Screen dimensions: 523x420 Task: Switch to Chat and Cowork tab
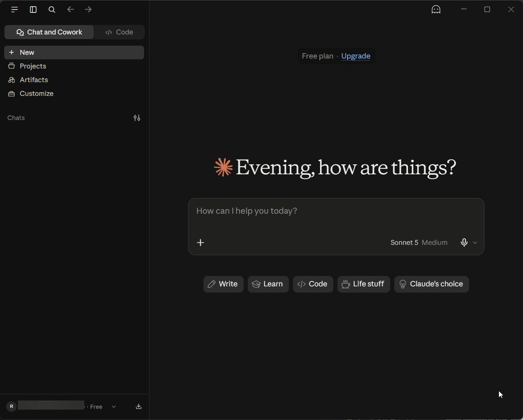(x=49, y=32)
